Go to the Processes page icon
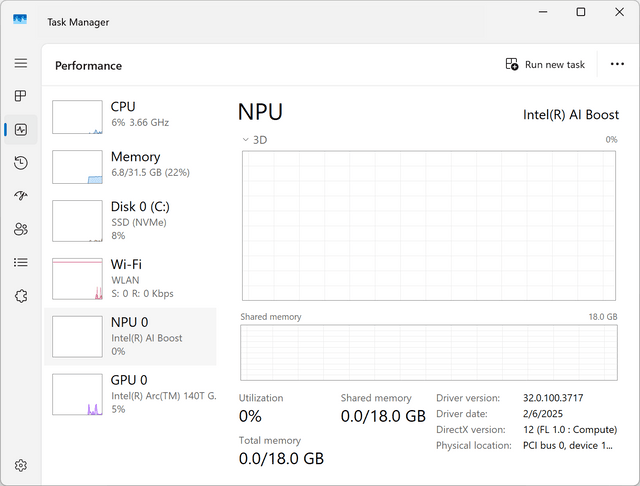640x486 pixels. (20, 96)
